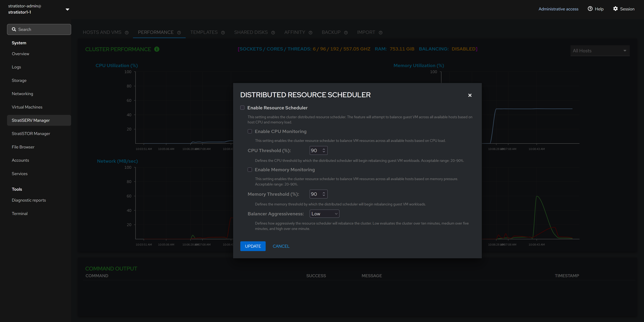This screenshot has width=644, height=322.
Task: Click help icon next to Hosts and VMs tab
Action: (127, 33)
